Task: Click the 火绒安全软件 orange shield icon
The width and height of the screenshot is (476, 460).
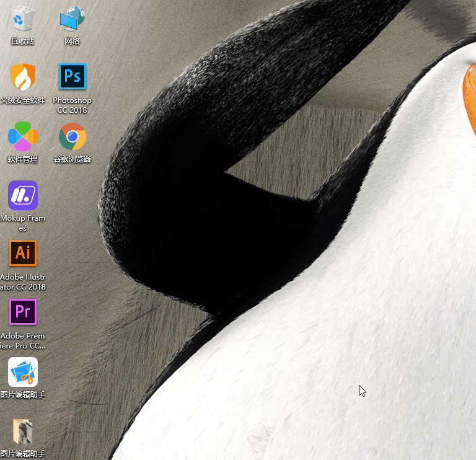Action: pyautogui.click(x=23, y=77)
